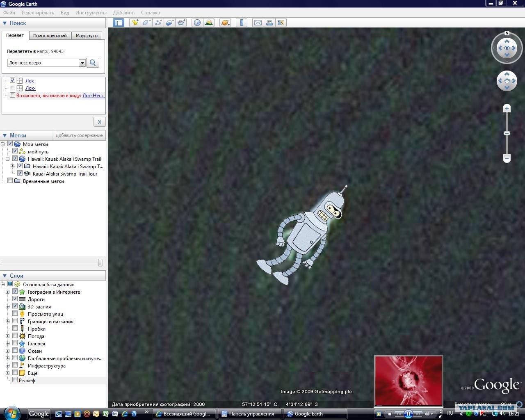The image size is (525, 420).
Task: Open the Windows Start menu
Action: 12,413
